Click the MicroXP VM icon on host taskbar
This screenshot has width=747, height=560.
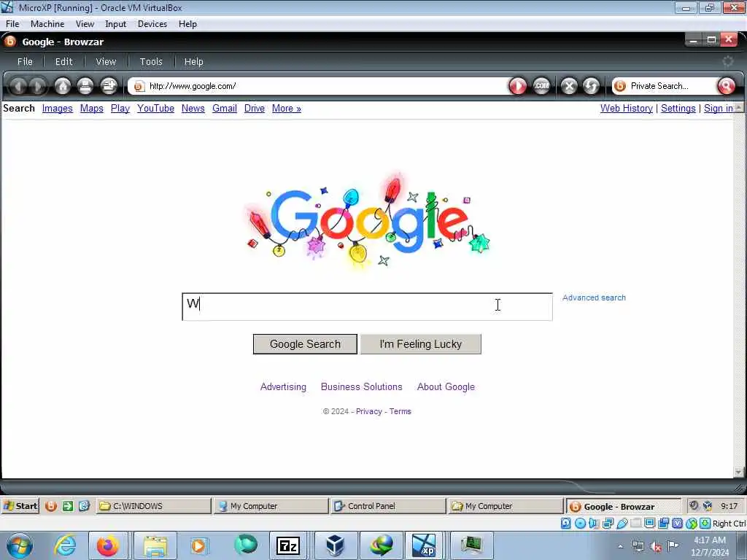[x=424, y=545]
